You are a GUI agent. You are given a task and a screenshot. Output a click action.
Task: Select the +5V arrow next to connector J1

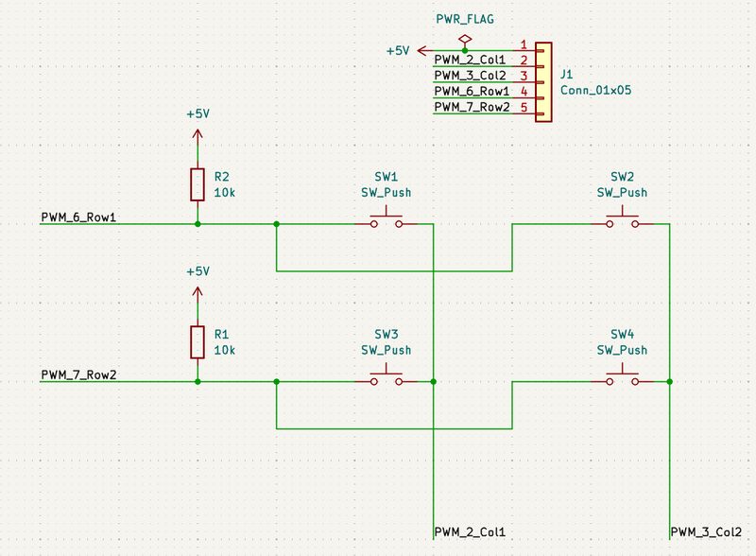coord(425,51)
